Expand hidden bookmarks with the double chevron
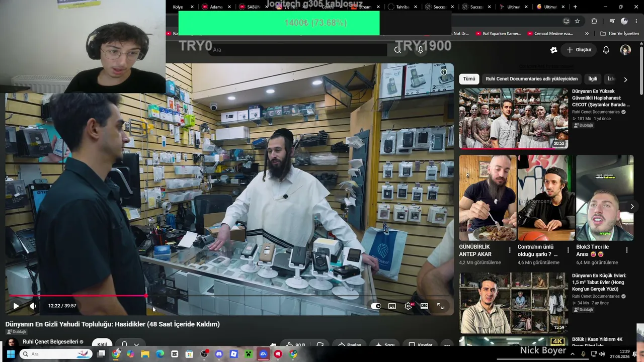Viewport: 644px width, 362px height. pyautogui.click(x=587, y=34)
